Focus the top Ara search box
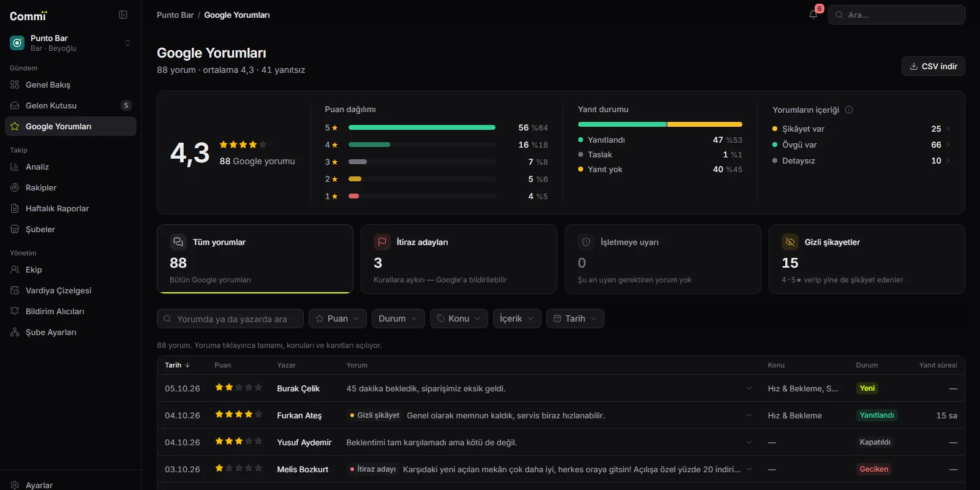980x490 pixels. pyautogui.click(x=897, y=15)
